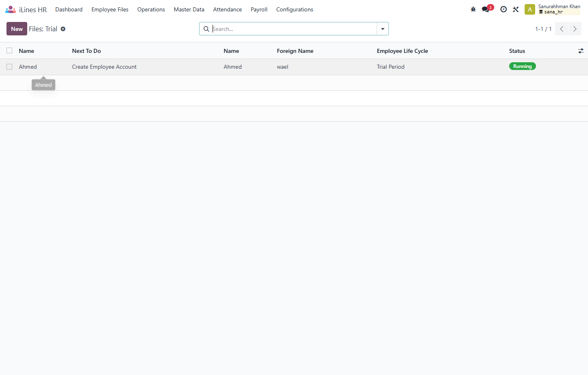Sort by the Employee Life Cycle column header

[x=402, y=51]
